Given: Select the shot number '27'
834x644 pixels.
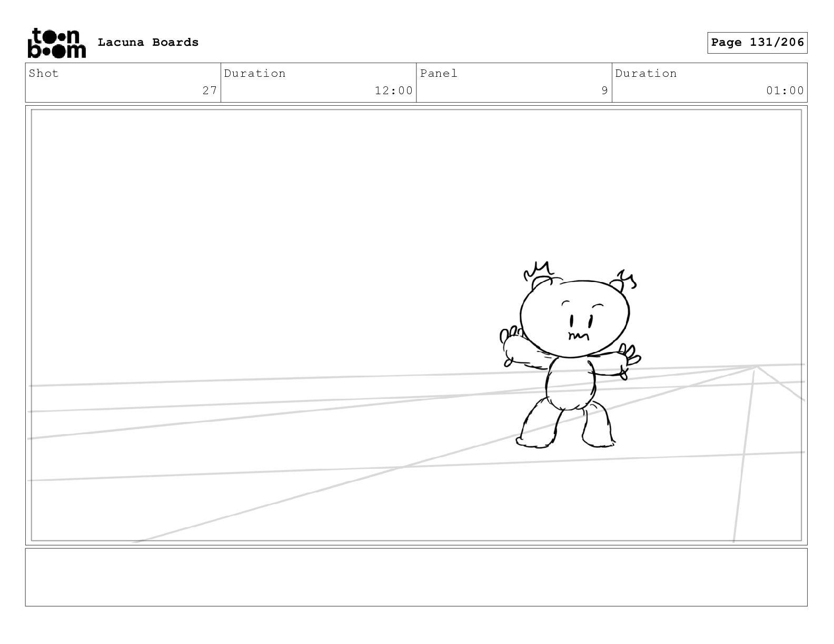Looking at the screenshot, I should tap(210, 90).
